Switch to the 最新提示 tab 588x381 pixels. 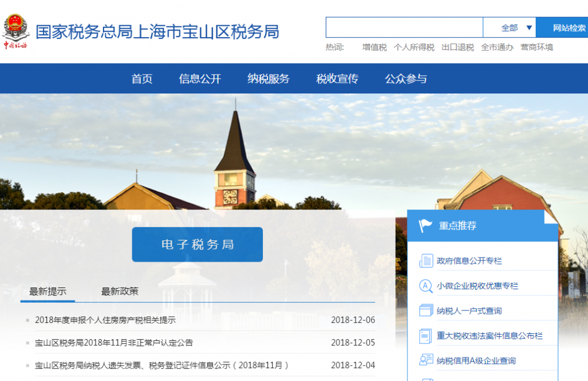pos(47,290)
